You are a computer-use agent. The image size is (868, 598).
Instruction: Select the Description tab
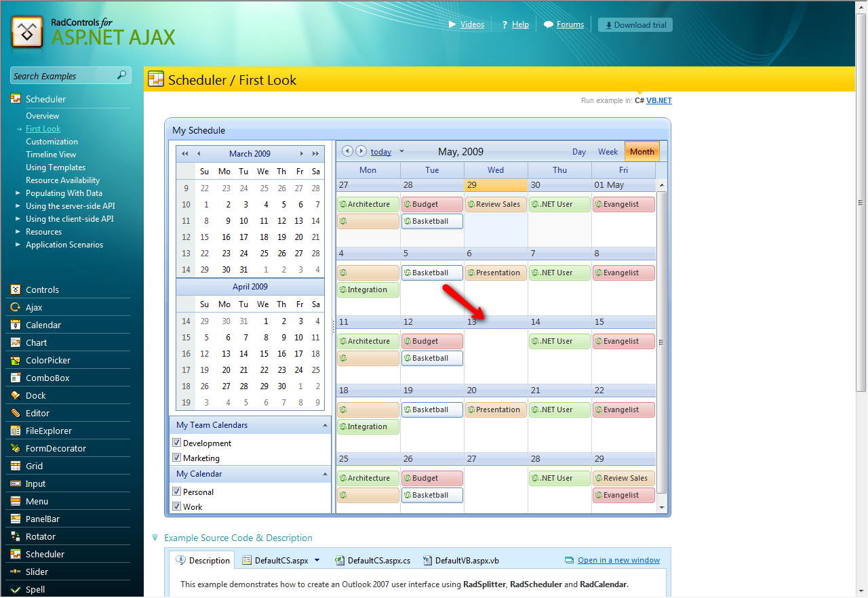pos(203,560)
